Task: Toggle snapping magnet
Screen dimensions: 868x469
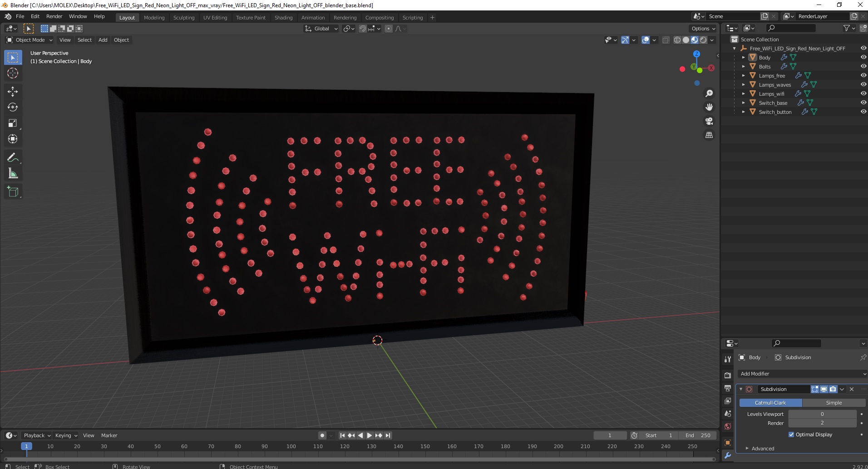Action: pyautogui.click(x=363, y=29)
